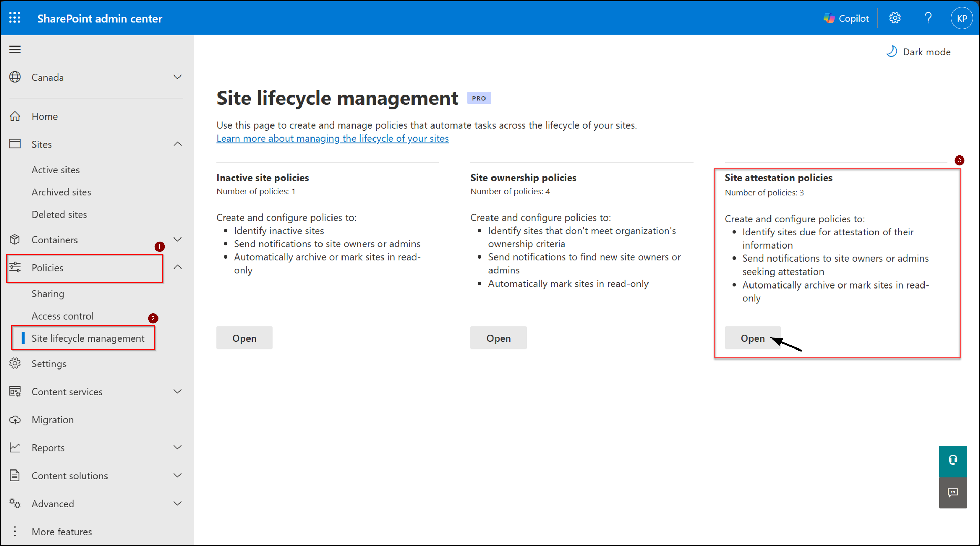Open the settings gear in the top bar
Image resolution: width=980 pixels, height=546 pixels.
coord(895,18)
